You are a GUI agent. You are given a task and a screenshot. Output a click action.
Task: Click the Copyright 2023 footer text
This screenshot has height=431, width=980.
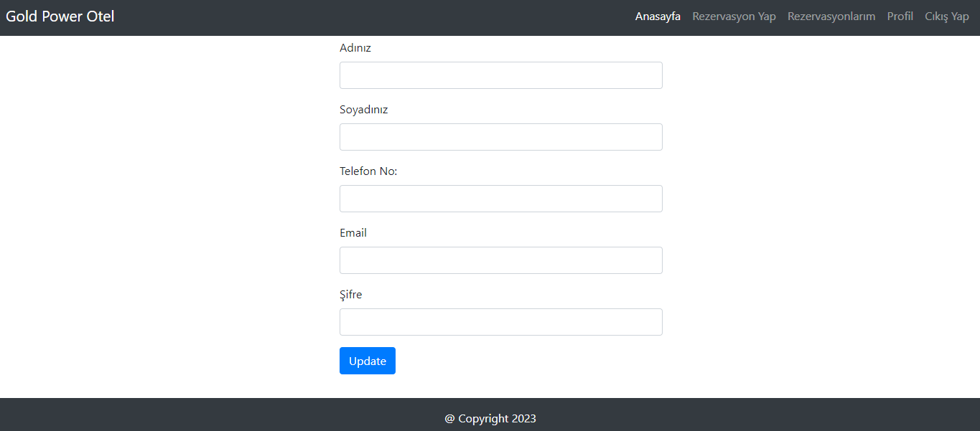pyautogui.click(x=490, y=418)
